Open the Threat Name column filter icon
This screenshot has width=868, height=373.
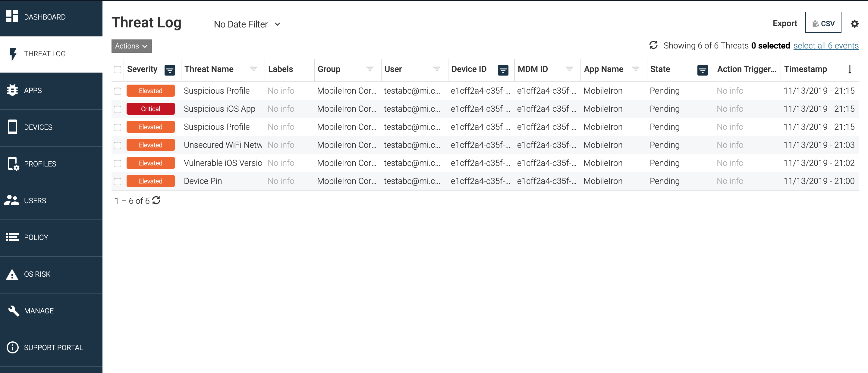[253, 69]
